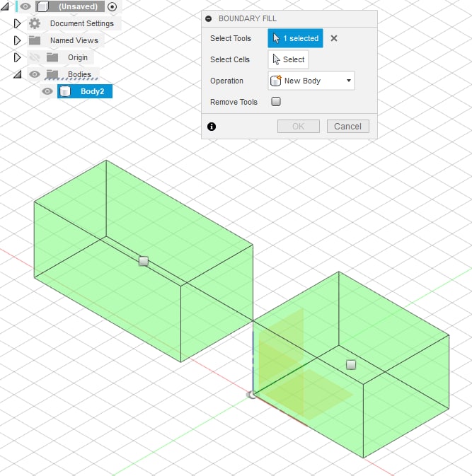Click the Document Settings gear icon
This screenshot has width=472, height=476.
click(35, 23)
